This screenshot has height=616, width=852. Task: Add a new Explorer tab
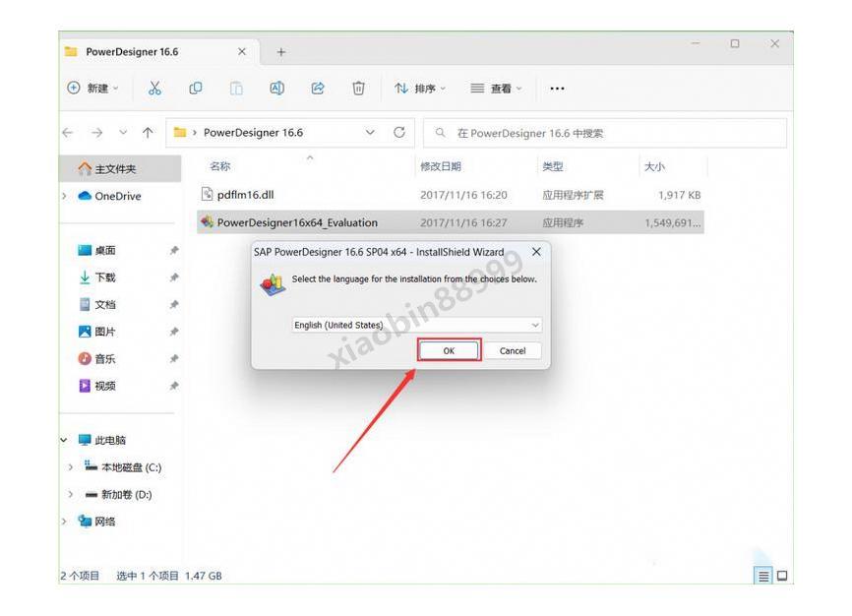[281, 52]
